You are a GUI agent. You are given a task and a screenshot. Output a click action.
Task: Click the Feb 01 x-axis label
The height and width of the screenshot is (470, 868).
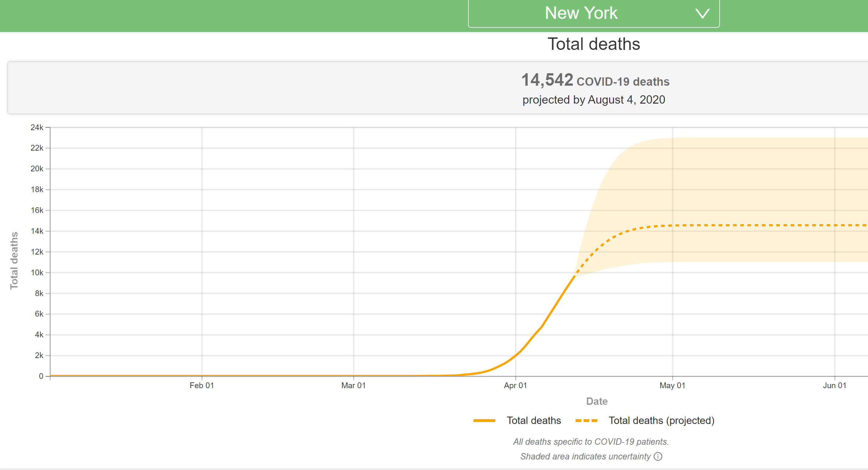point(202,386)
